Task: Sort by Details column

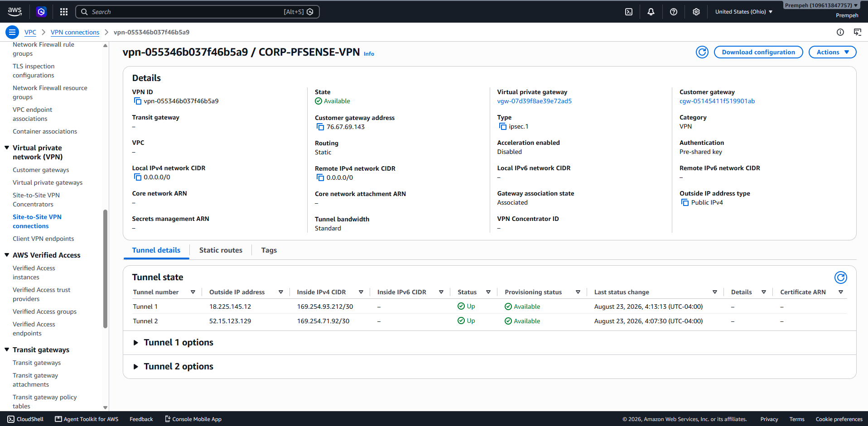Action: pos(764,292)
